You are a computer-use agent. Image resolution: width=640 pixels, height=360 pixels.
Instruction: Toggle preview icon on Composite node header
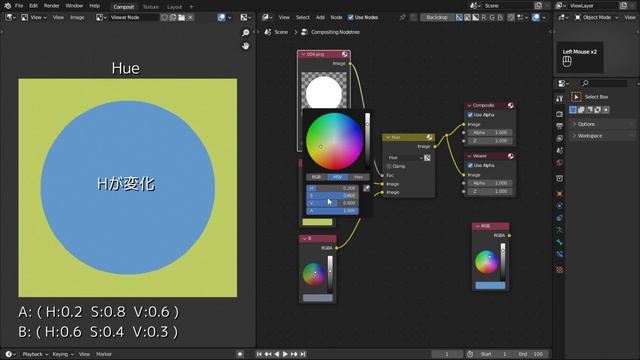click(x=510, y=105)
